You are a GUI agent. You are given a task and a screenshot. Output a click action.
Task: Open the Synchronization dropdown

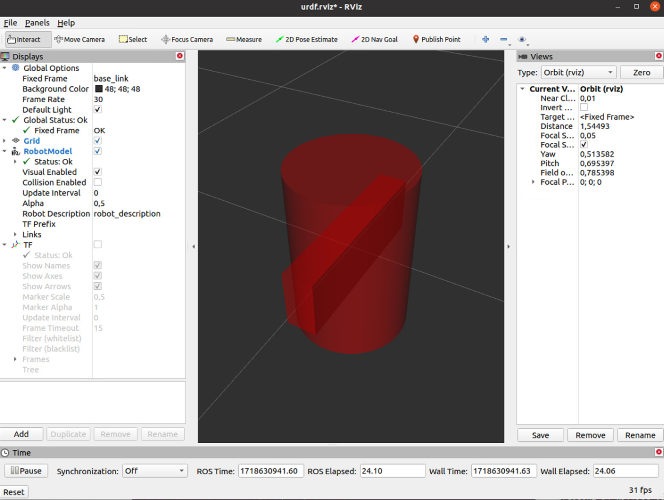[153, 470]
